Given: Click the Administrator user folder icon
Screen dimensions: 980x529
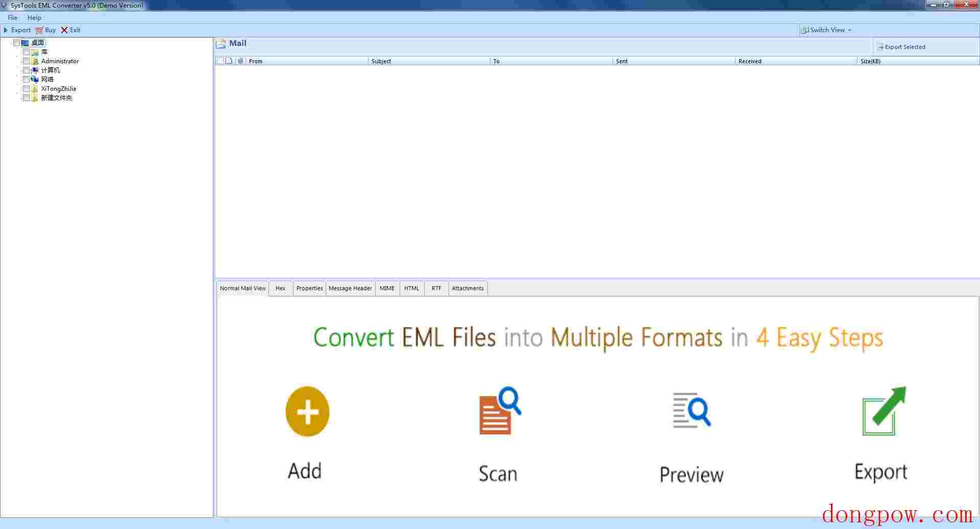Looking at the screenshot, I should [35, 61].
